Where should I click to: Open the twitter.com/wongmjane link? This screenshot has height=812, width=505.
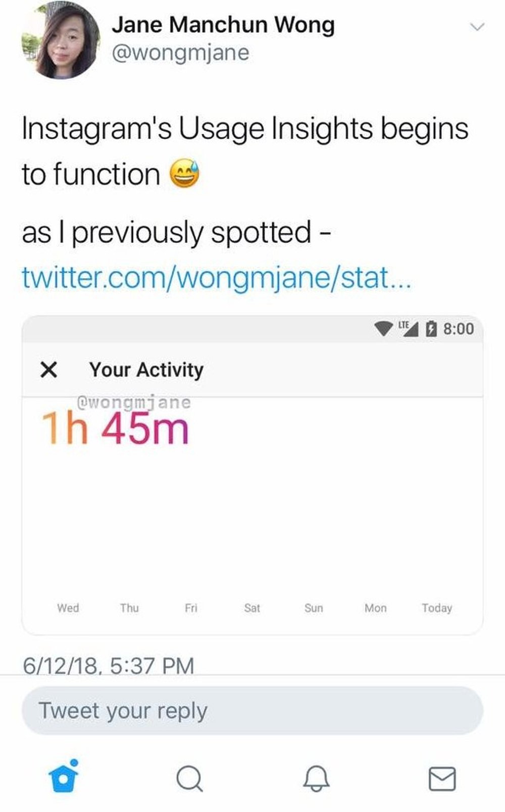pyautogui.click(x=217, y=277)
